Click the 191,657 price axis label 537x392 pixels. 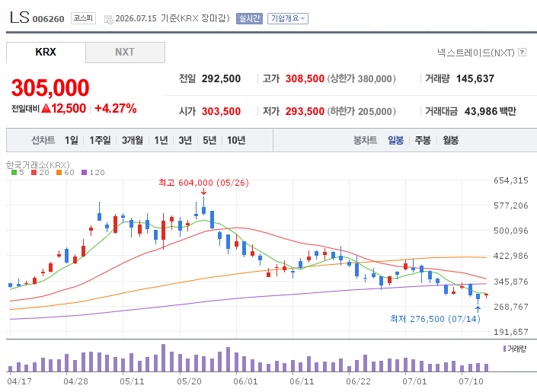pos(510,331)
